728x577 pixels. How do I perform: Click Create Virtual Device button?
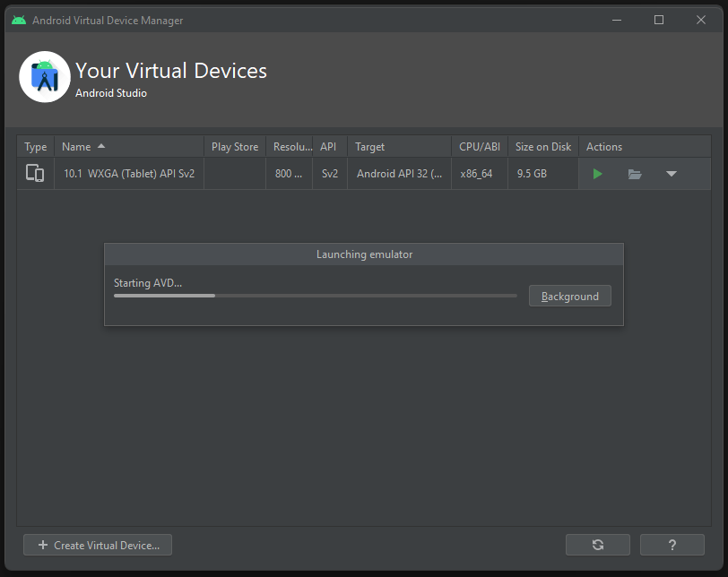[98, 545]
